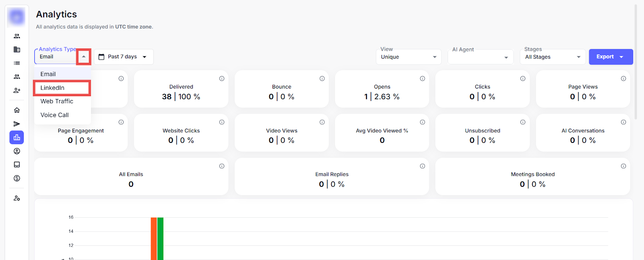Click the blue Export button
This screenshot has height=260, width=644.
point(611,57)
